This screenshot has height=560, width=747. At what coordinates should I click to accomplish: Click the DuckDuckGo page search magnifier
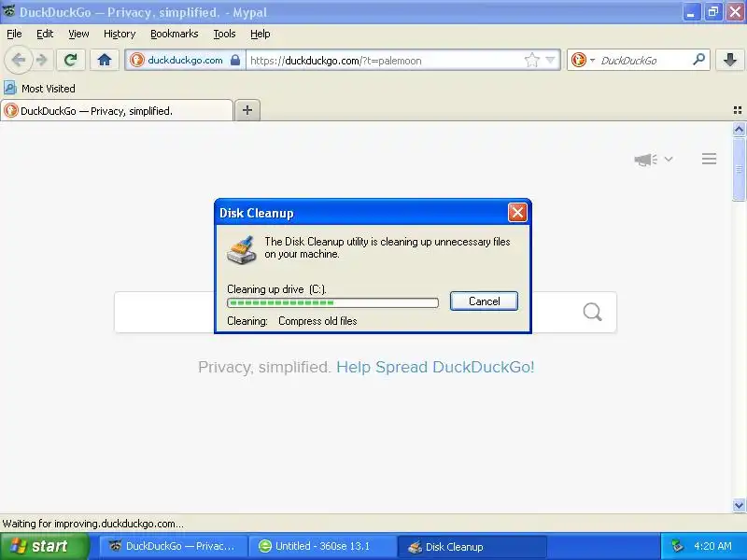(592, 312)
